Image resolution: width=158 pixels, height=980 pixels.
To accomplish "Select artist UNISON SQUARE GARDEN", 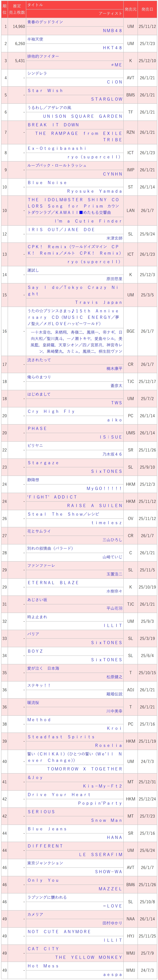I will [x=82, y=116].
